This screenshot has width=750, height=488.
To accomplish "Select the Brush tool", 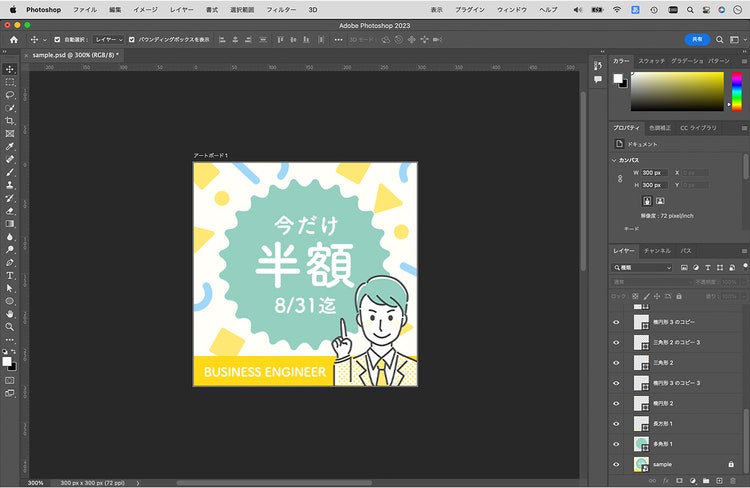I will click(10, 173).
